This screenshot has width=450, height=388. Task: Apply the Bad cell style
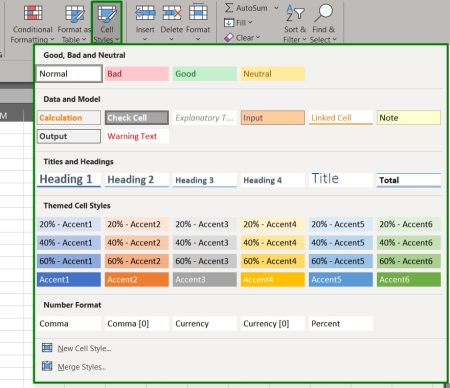pyautogui.click(x=137, y=74)
